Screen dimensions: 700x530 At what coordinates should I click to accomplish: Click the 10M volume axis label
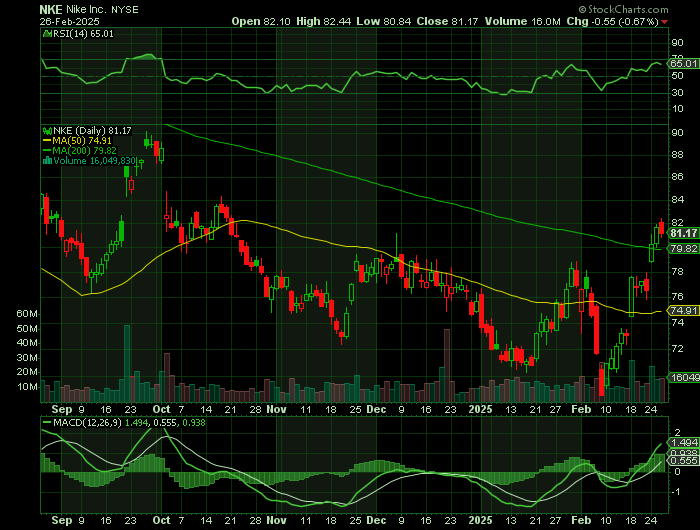tap(27, 387)
